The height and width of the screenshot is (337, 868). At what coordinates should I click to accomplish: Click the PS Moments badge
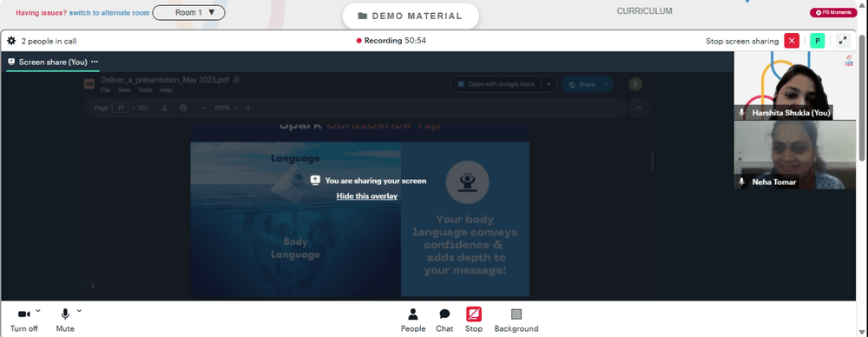pos(833,12)
